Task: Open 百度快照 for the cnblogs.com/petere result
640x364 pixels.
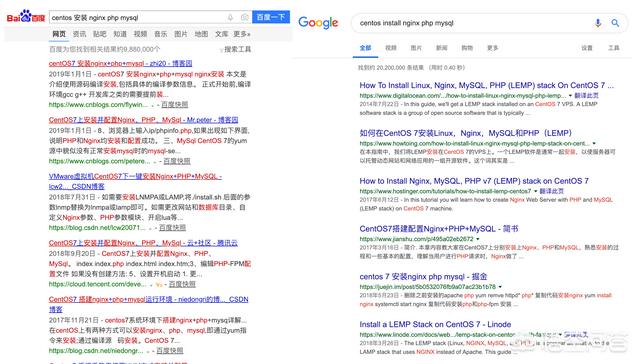Action: point(177,161)
